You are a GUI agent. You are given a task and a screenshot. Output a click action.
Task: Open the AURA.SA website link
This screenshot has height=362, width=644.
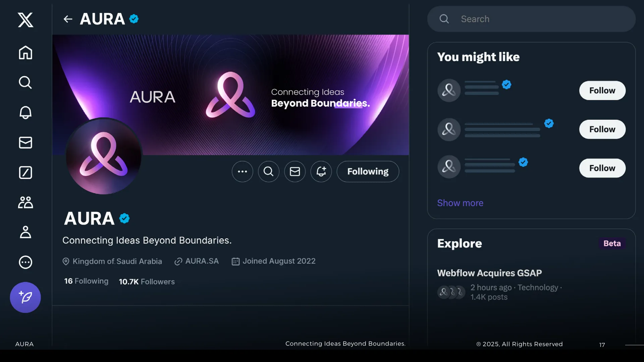(197, 261)
